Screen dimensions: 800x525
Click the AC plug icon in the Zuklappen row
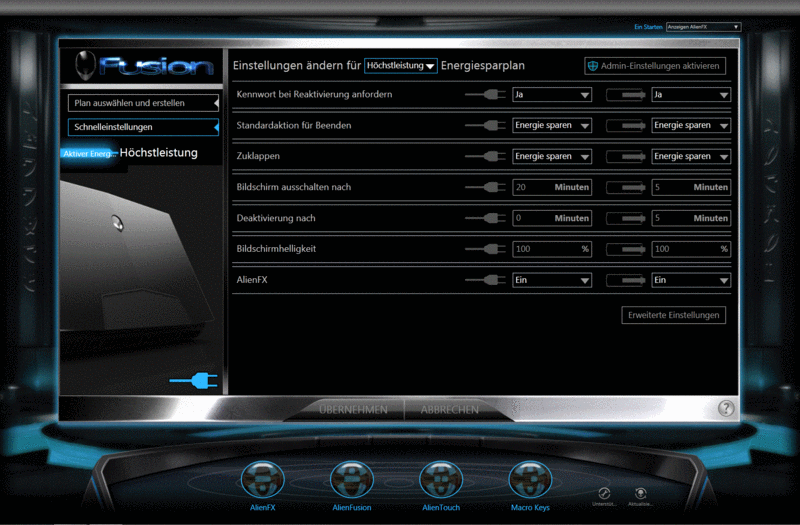tap(485, 156)
